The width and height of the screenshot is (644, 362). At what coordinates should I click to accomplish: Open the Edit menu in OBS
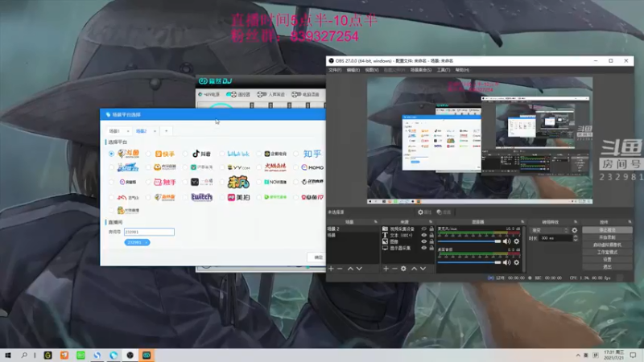click(353, 70)
